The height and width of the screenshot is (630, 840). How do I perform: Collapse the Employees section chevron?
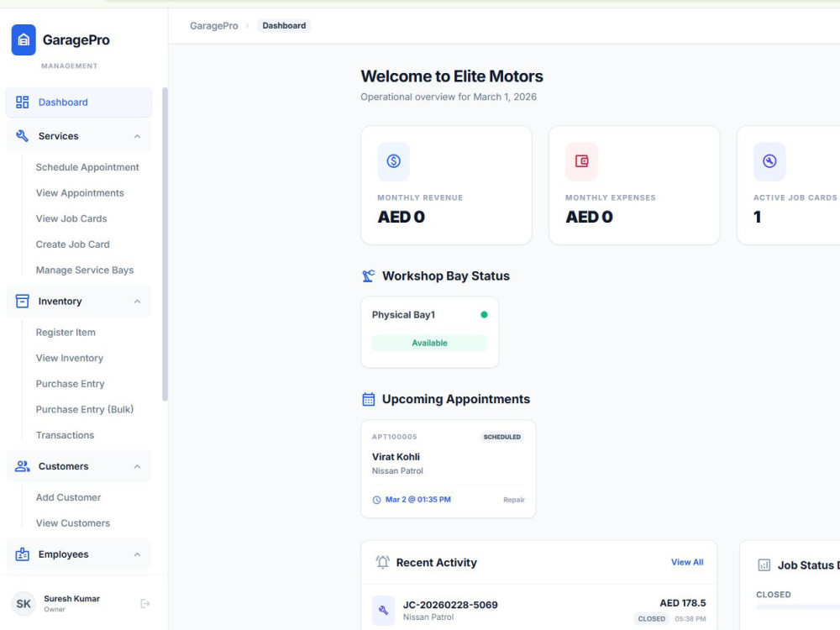pyautogui.click(x=137, y=554)
